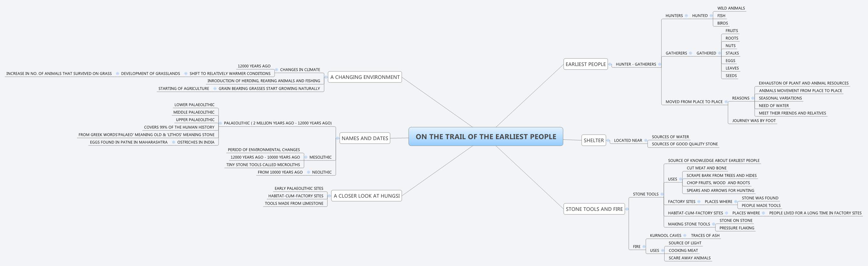Screen dimensions: 868x266
Task: Select the PRESSURE FLAKING subtopic
Action: pos(737,228)
